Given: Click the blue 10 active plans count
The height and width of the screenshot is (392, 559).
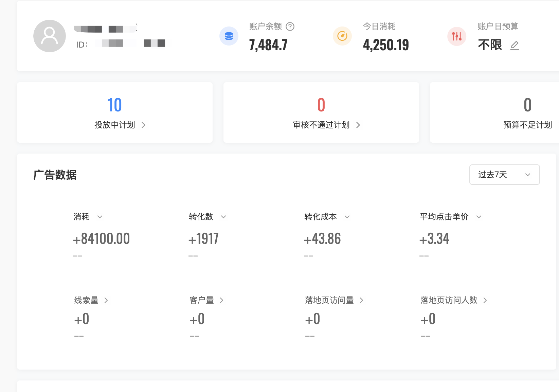Looking at the screenshot, I should 114,105.
